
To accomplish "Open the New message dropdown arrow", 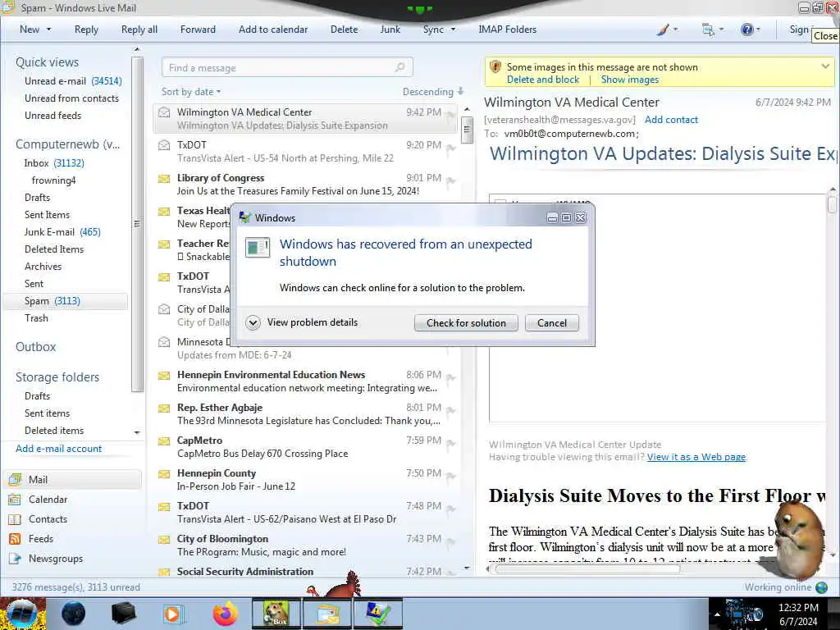I will (48, 30).
